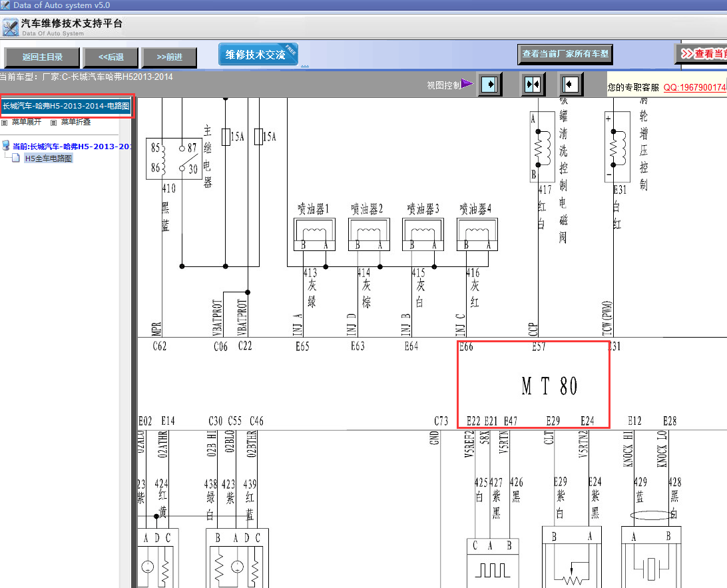This screenshot has width=727, height=588.
Task: Click the red 查看当前 button at right
Action: (701, 54)
